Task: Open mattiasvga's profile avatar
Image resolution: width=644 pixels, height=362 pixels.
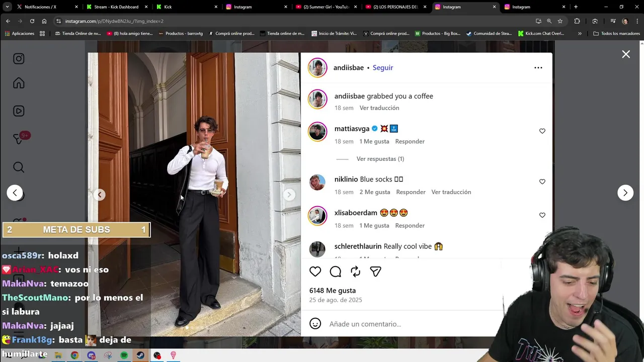Action: pyautogui.click(x=317, y=132)
